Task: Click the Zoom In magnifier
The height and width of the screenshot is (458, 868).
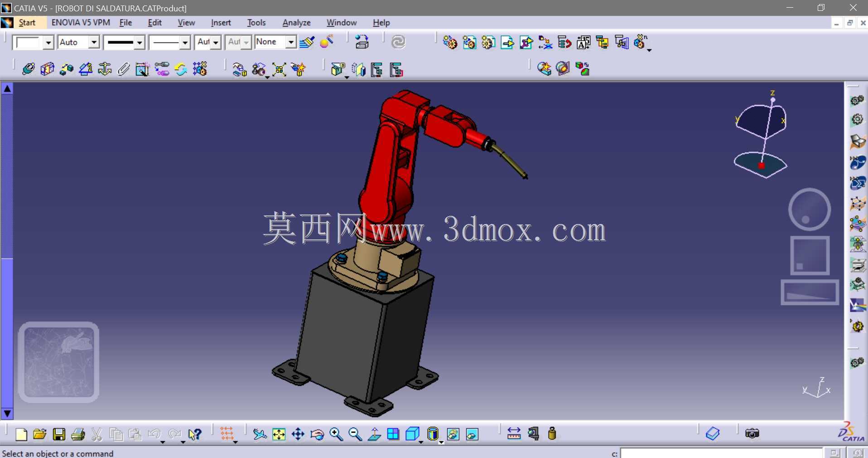Action: point(336,434)
